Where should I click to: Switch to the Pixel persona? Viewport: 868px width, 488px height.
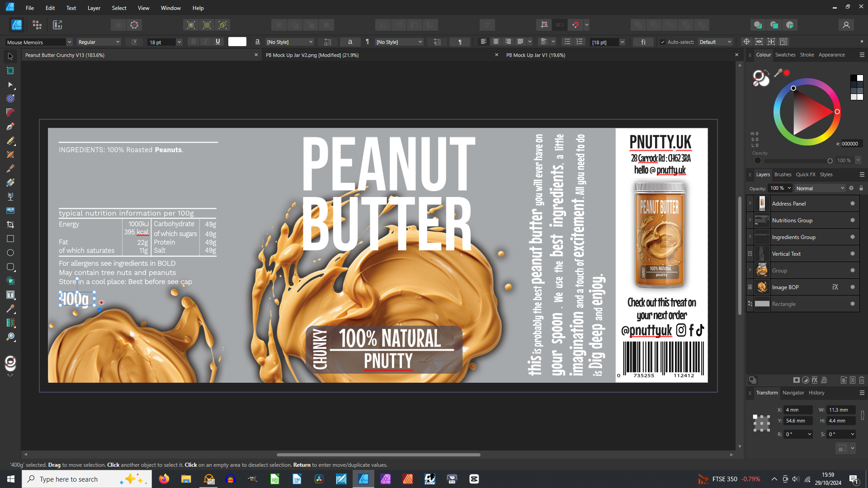point(37,25)
